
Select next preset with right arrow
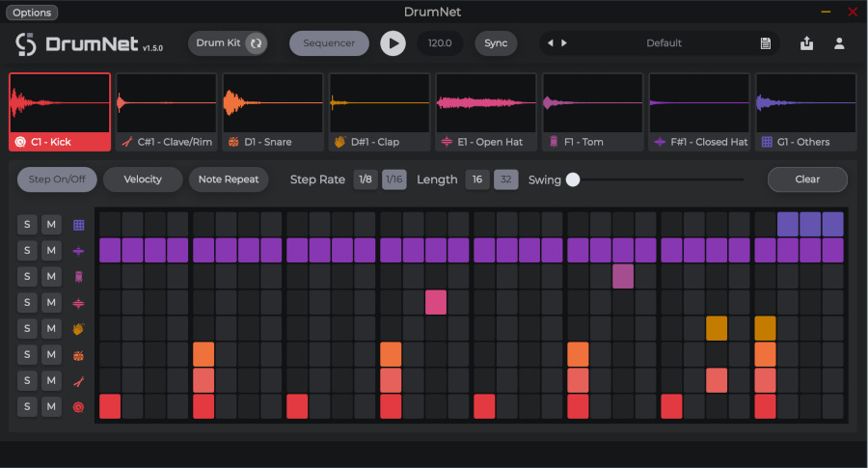point(564,43)
